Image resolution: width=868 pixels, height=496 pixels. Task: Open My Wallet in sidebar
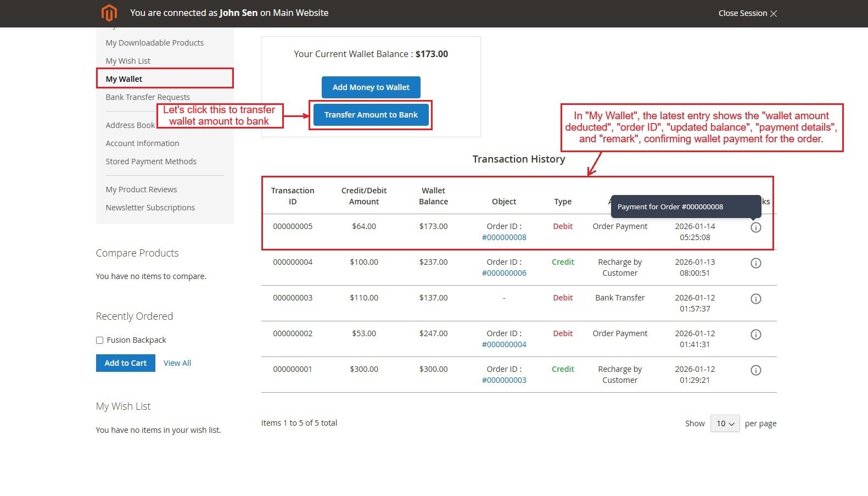pyautogui.click(x=124, y=79)
